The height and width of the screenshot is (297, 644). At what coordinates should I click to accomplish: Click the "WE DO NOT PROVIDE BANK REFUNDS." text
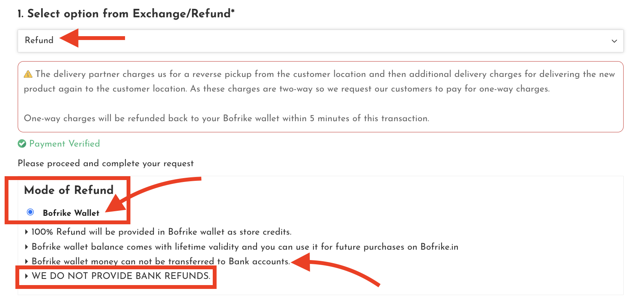[x=121, y=276]
